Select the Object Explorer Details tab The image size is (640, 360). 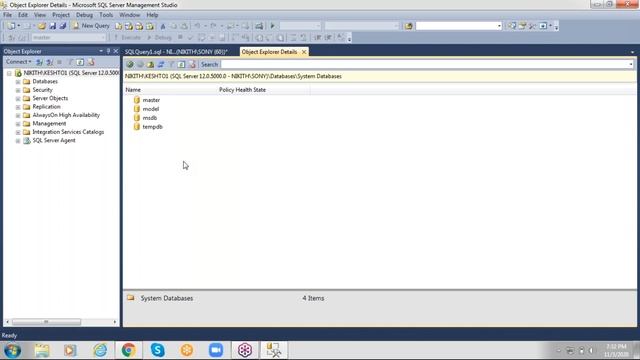(269, 52)
